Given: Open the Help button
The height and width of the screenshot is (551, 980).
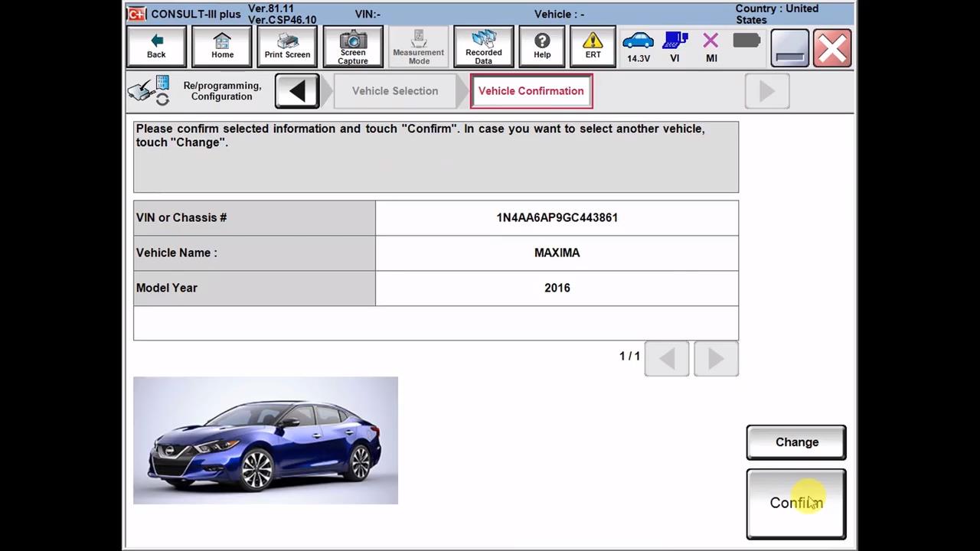Looking at the screenshot, I should 542,47.
